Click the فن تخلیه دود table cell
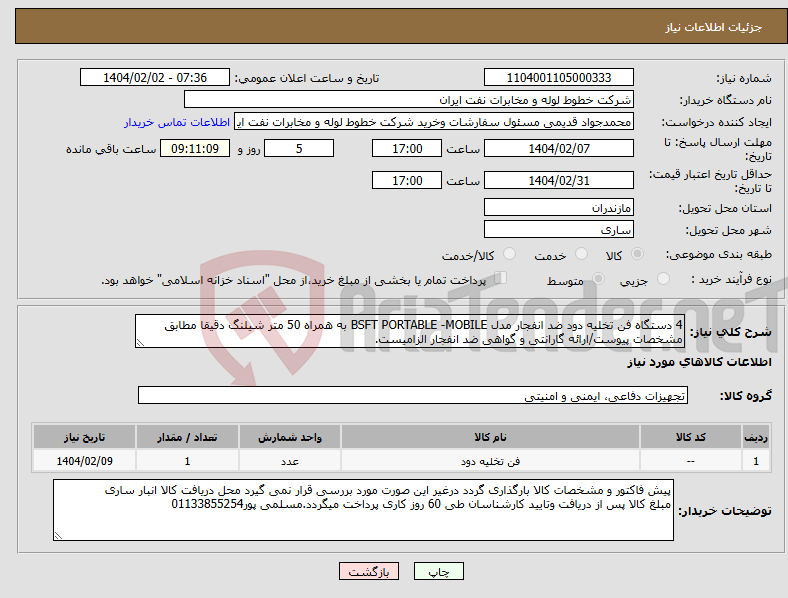This screenshot has height=598, width=788. pos(490,461)
